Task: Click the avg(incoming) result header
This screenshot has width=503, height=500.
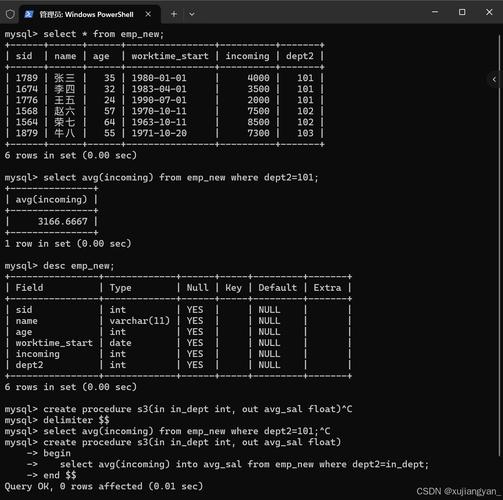Action: [x=51, y=199]
